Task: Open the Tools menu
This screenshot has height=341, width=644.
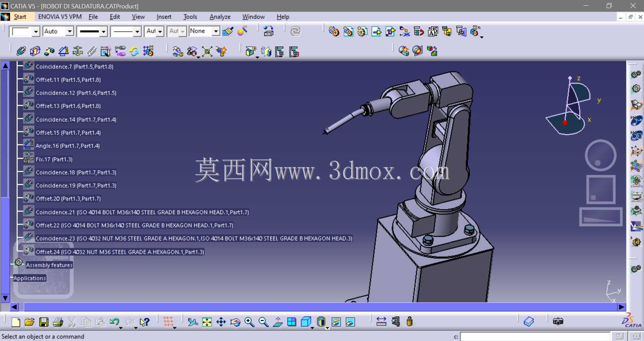Action: point(190,17)
